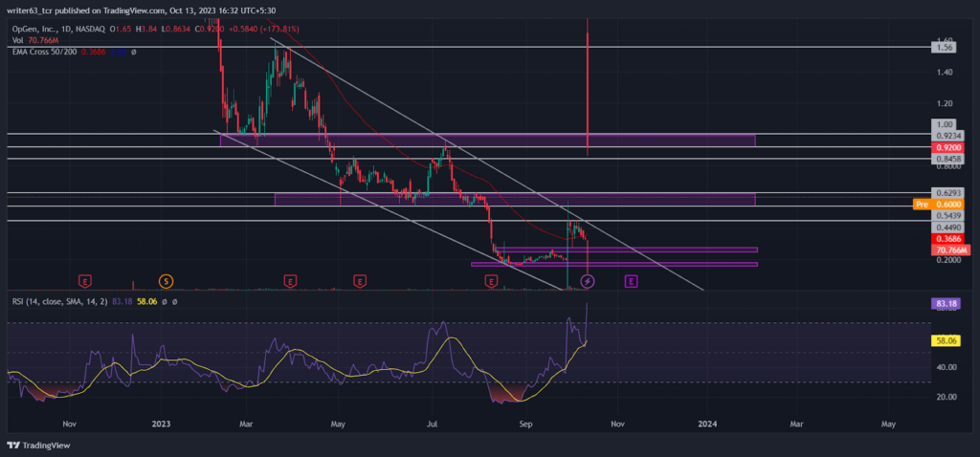Screen dimensions: 980x457
Task: Click the 0.5439 price level label
Action: 948,215
